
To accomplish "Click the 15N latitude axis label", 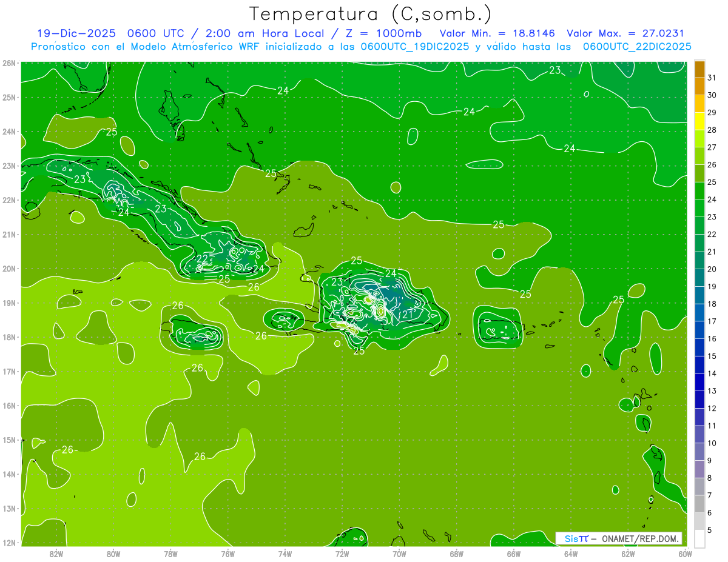I will pos(8,440).
